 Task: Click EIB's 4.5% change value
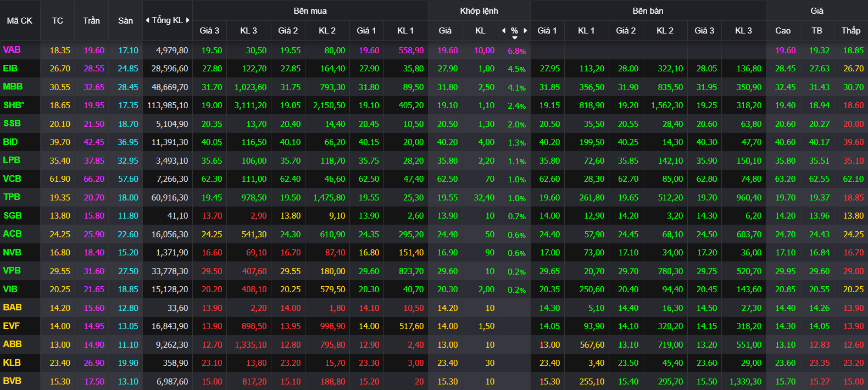516,69
